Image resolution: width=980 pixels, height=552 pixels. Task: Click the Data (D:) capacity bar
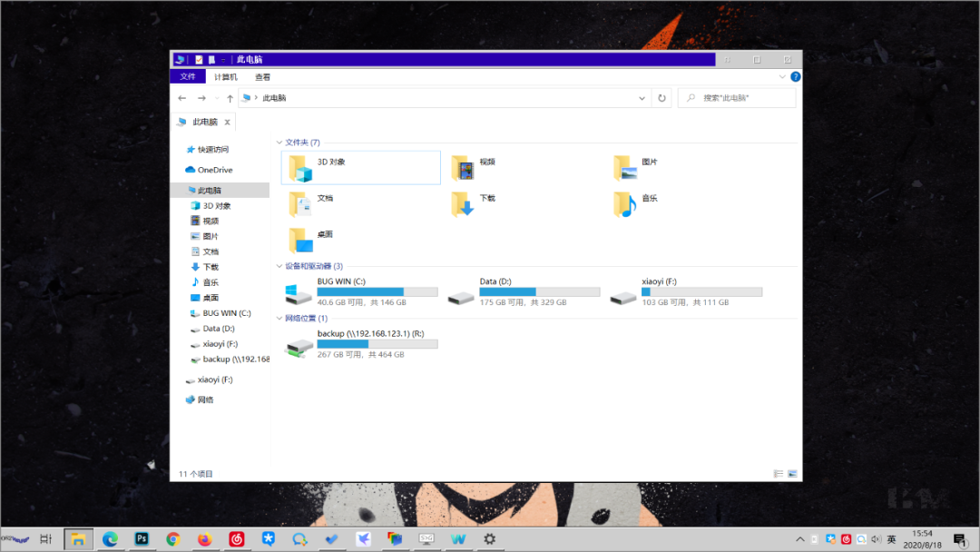pos(540,291)
